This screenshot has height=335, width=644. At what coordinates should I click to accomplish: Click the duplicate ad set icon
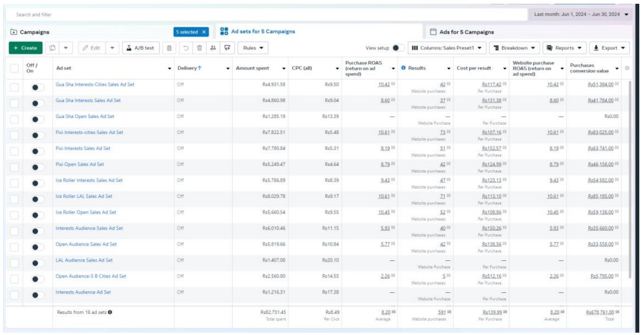point(53,48)
